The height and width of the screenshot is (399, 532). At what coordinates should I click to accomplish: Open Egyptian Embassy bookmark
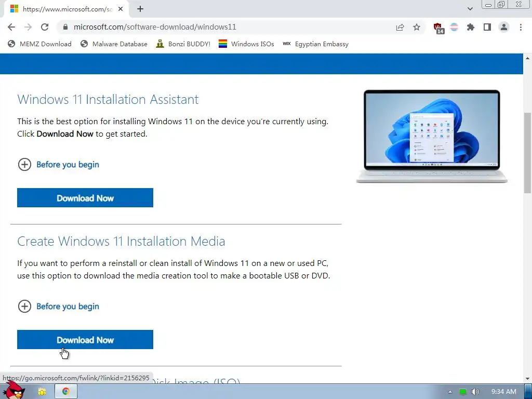[315, 44]
